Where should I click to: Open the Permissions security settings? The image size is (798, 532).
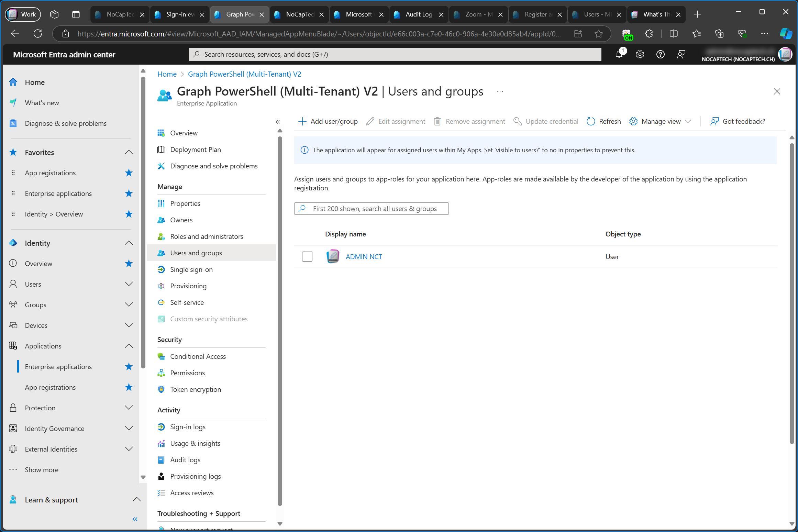[x=188, y=372]
